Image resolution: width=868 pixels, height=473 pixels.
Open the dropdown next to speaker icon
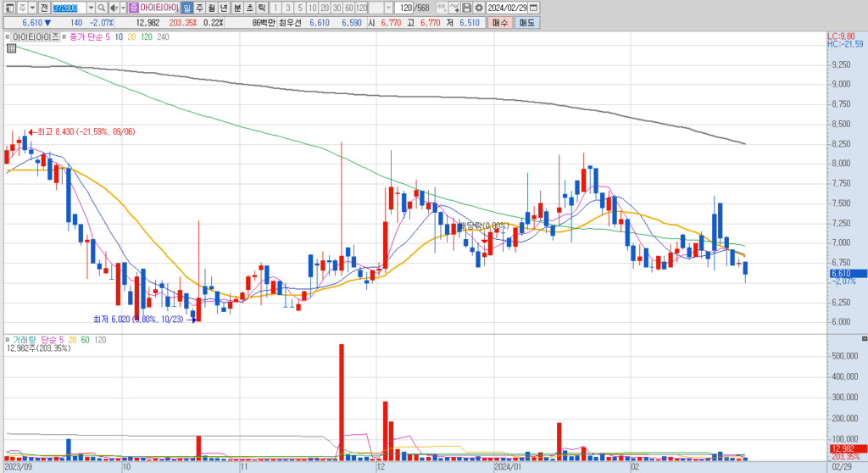[x=123, y=8]
